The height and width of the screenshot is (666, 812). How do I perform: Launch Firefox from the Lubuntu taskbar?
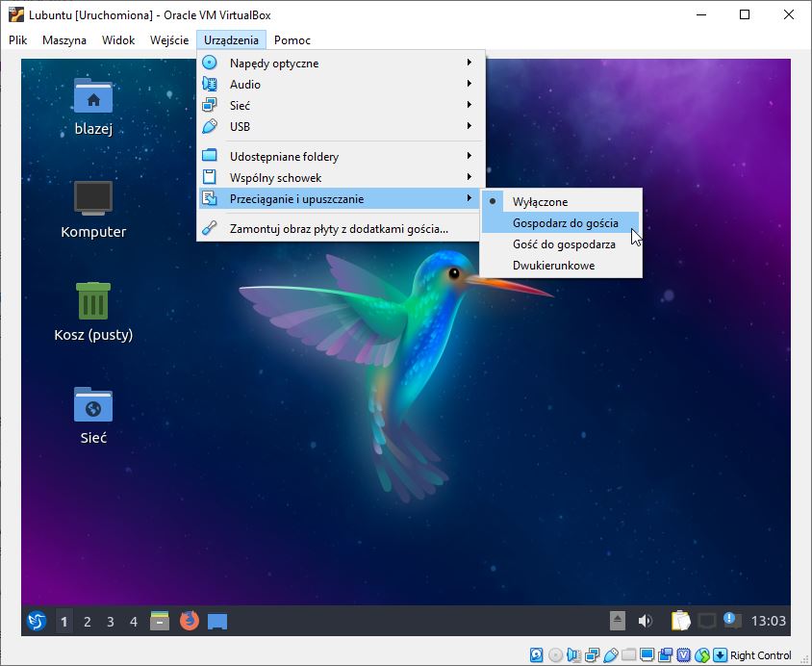(189, 621)
